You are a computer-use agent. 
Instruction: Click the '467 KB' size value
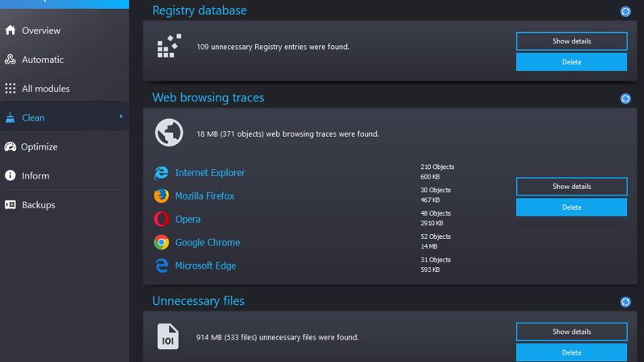coord(430,200)
